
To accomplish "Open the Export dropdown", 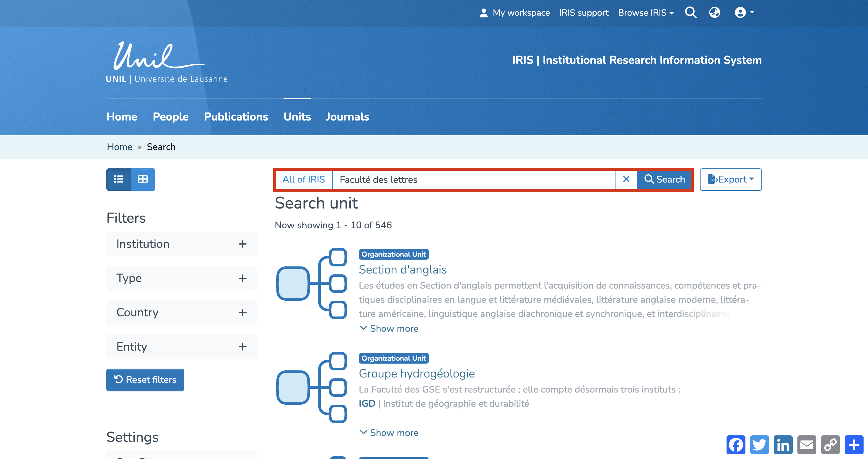I will pos(731,179).
